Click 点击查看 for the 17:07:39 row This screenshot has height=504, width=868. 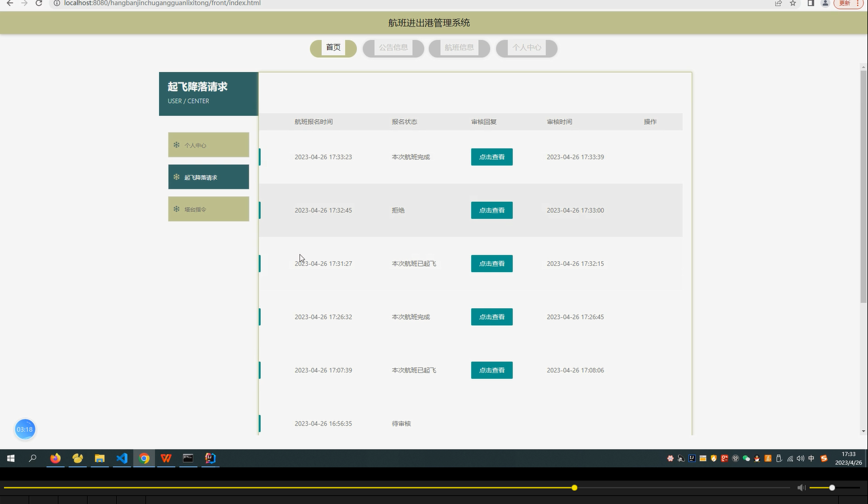[492, 370]
